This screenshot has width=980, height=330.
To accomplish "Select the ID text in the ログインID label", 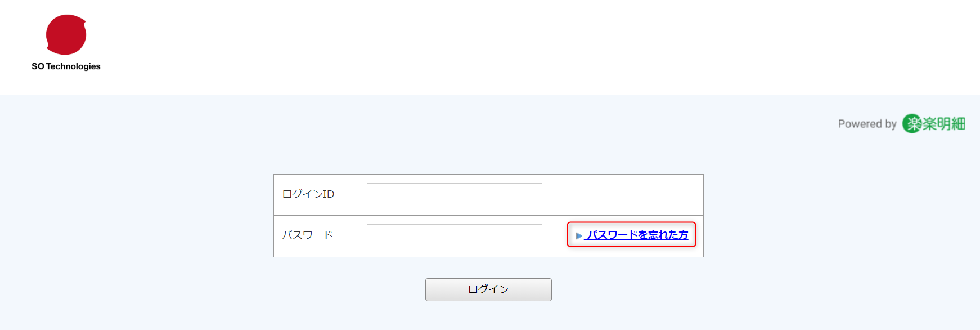I will click(x=328, y=194).
